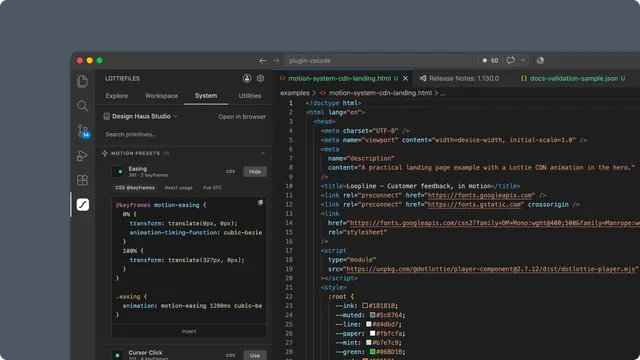
Task: Open LottieFiles settings gear icon
Action: [260, 78]
